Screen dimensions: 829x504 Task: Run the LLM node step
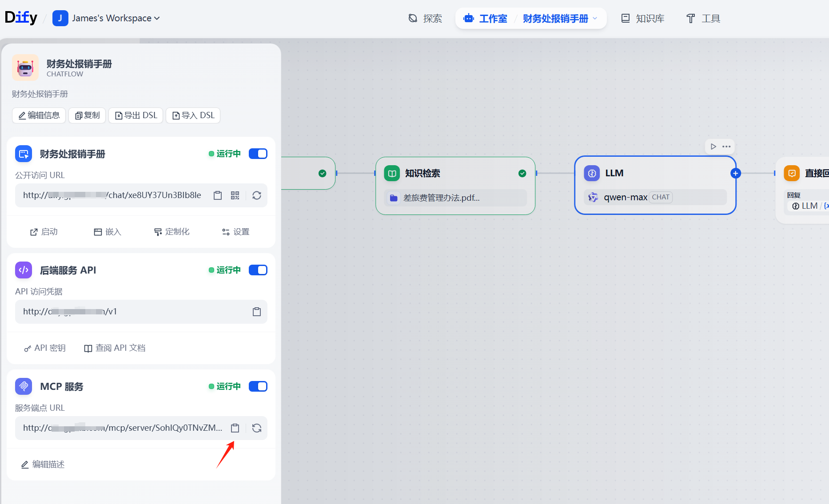click(x=713, y=147)
